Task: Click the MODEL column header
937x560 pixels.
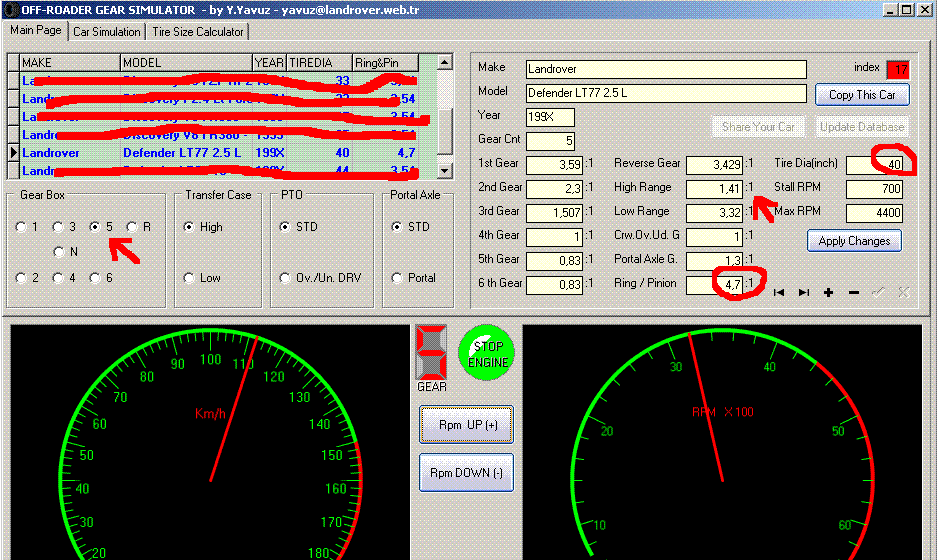Action: (186, 63)
